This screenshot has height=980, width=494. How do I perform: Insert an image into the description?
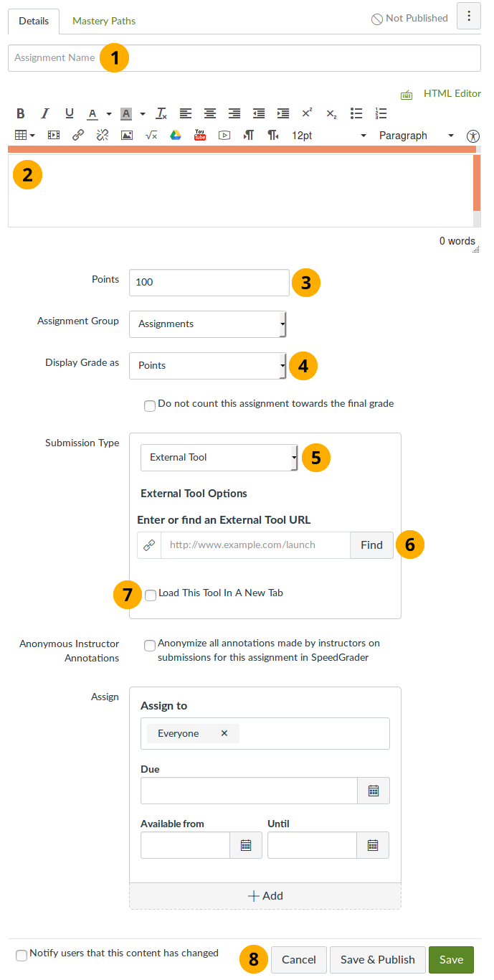click(x=126, y=135)
